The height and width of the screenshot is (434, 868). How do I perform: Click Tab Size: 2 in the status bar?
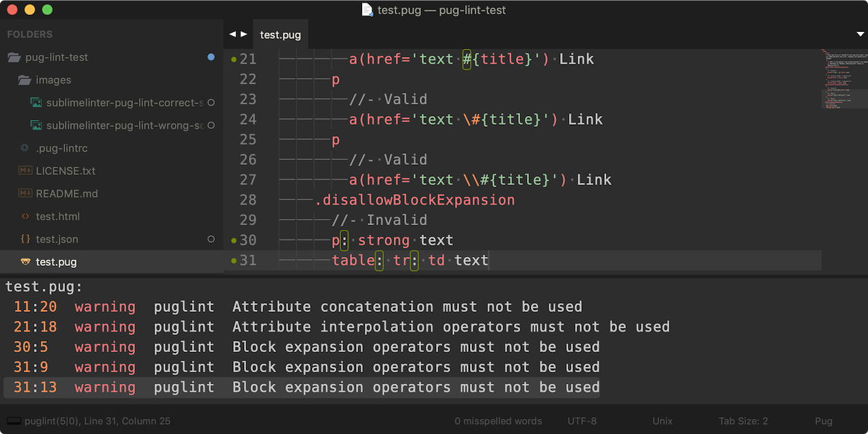click(743, 420)
